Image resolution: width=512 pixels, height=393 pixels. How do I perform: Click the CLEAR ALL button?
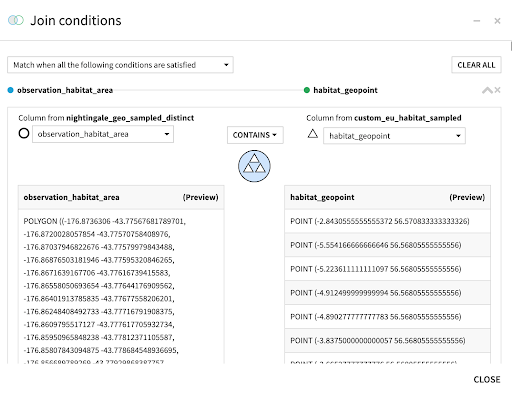[476, 65]
